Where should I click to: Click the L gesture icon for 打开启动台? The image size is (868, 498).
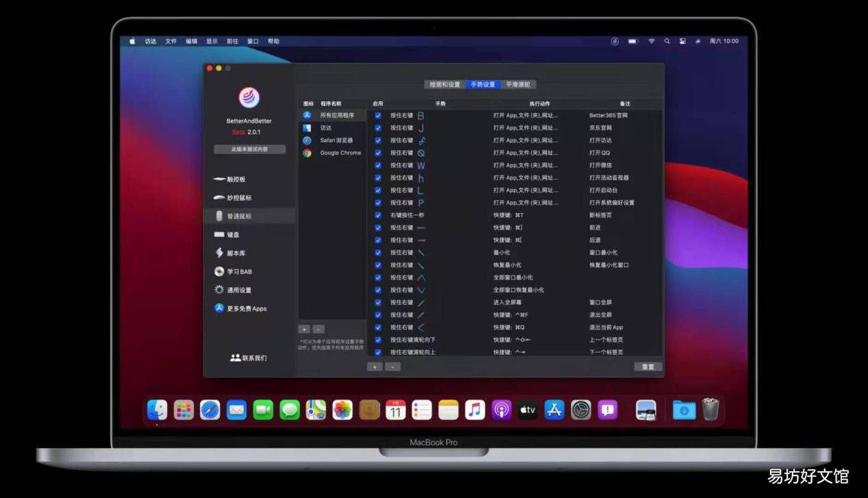[421, 190]
